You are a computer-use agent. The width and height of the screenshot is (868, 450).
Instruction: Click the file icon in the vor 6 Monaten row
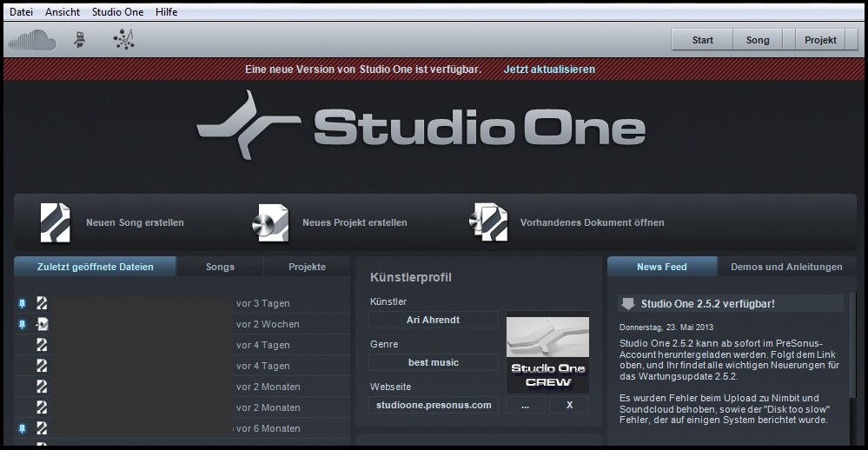click(42, 428)
